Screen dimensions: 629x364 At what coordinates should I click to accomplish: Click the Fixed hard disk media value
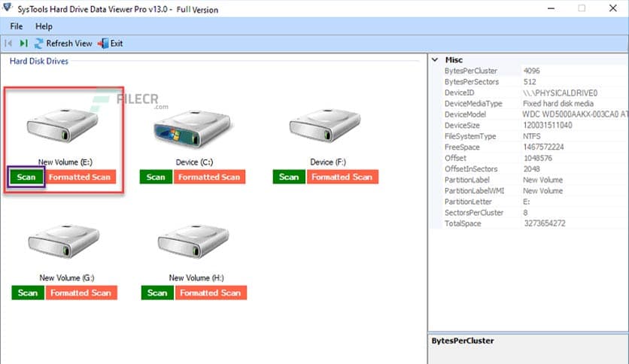pyautogui.click(x=558, y=104)
